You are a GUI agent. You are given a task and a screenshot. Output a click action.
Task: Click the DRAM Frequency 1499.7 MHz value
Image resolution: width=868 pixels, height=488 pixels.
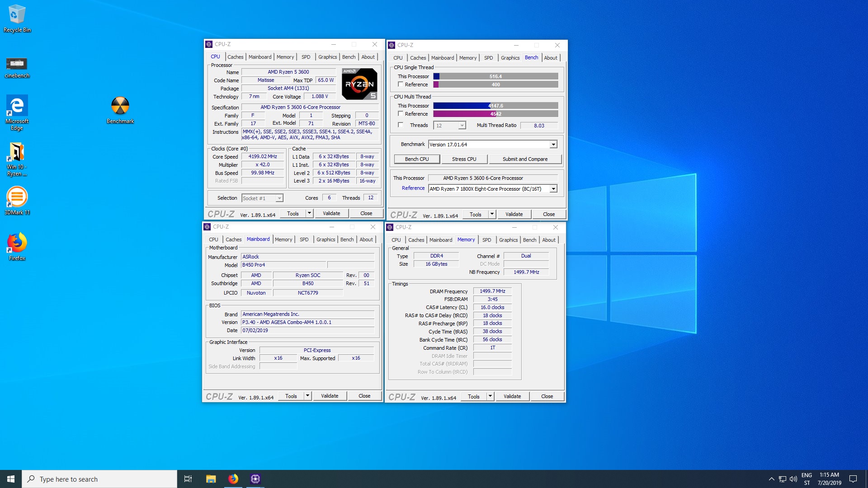coord(492,291)
